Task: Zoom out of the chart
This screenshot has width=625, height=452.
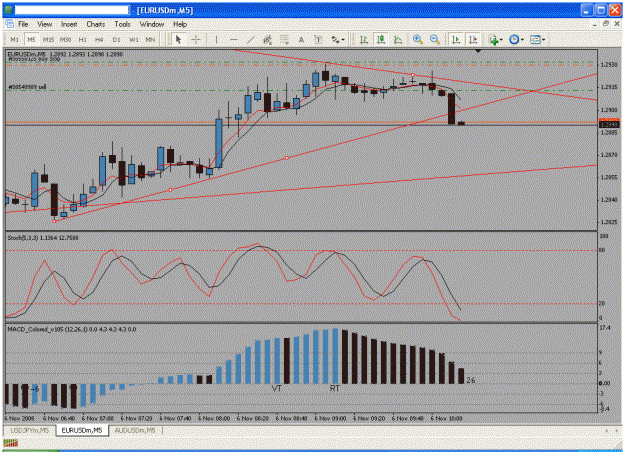Action: (x=434, y=39)
